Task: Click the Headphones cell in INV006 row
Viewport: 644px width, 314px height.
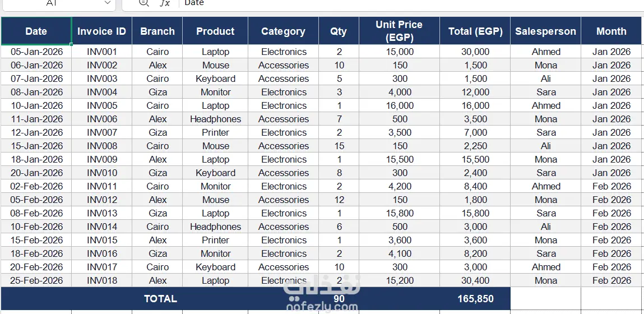Action: pos(215,119)
